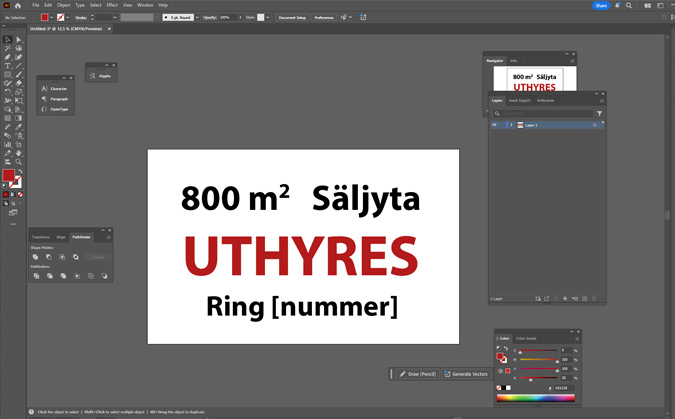Open the brush definition 5 pt. Round dropdown
Viewport: 675px width, 419px height.
(181, 17)
